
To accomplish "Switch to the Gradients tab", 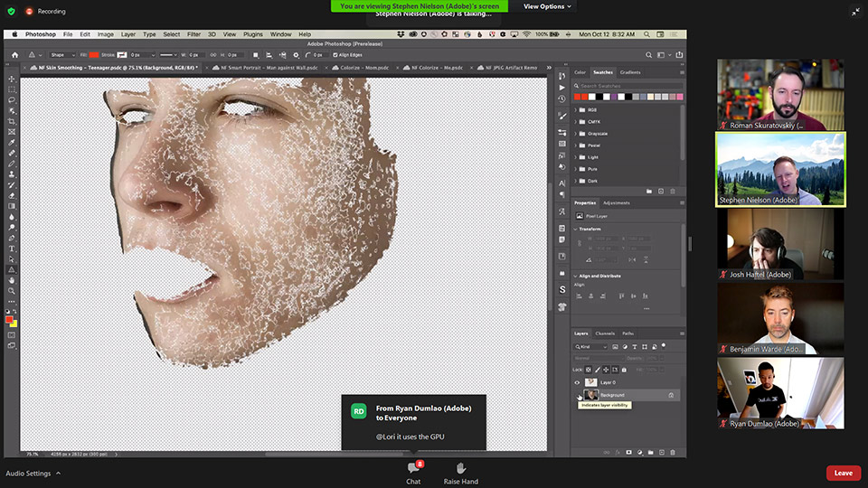I will click(x=630, y=72).
